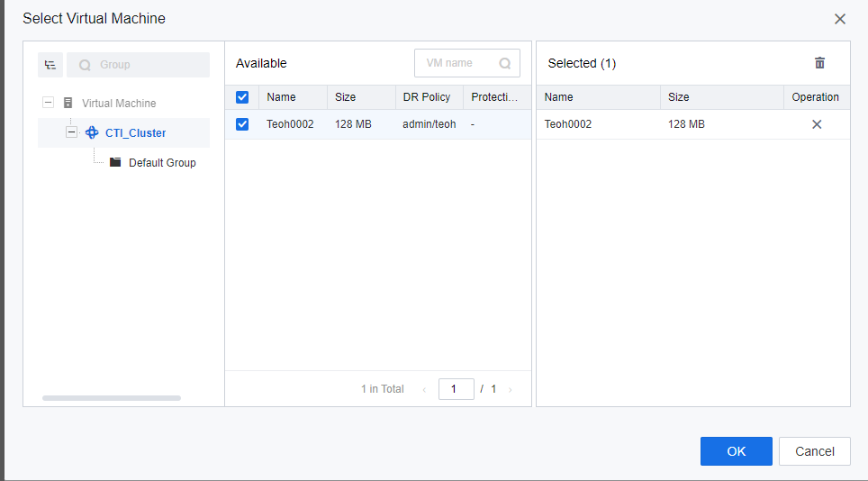Click the Cancel button
Screen dimensions: 868x481
pos(814,451)
